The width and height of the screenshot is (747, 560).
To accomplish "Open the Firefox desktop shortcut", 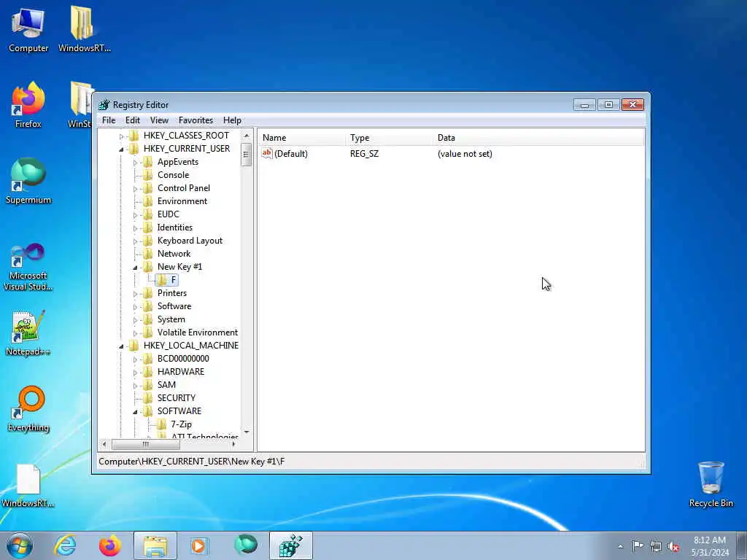I will pos(28,105).
